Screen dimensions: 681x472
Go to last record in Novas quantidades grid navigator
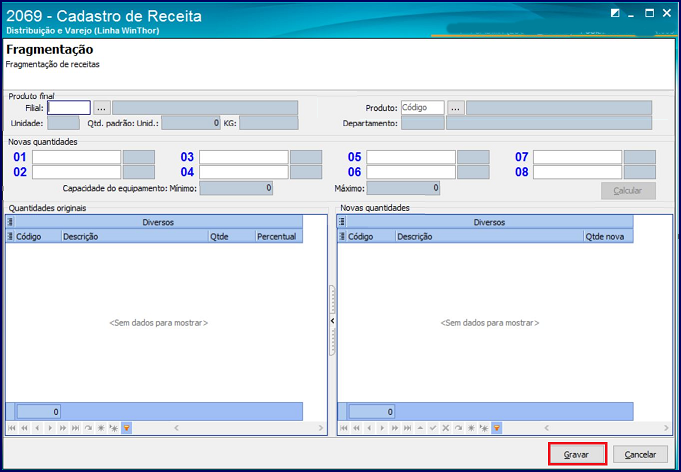pos(407,428)
